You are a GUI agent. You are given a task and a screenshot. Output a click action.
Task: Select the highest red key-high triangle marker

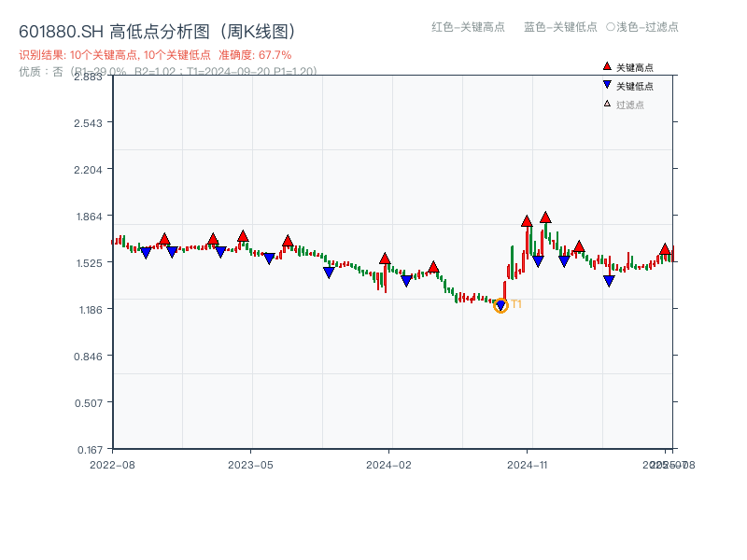point(545,217)
